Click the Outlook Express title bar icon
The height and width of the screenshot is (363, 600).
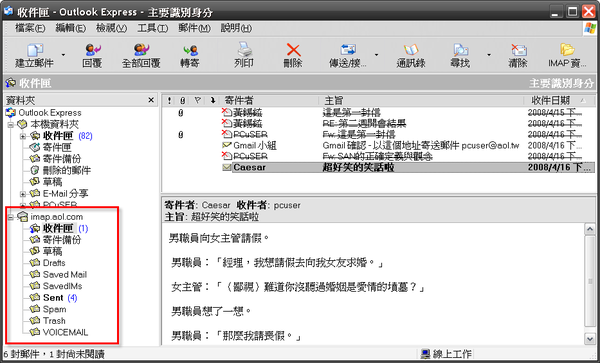(8, 11)
